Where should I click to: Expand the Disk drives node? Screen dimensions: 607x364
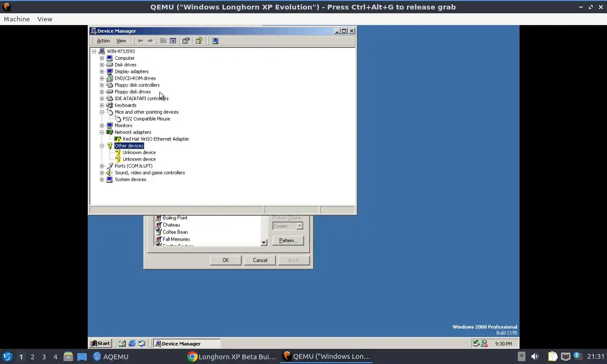[x=102, y=64]
